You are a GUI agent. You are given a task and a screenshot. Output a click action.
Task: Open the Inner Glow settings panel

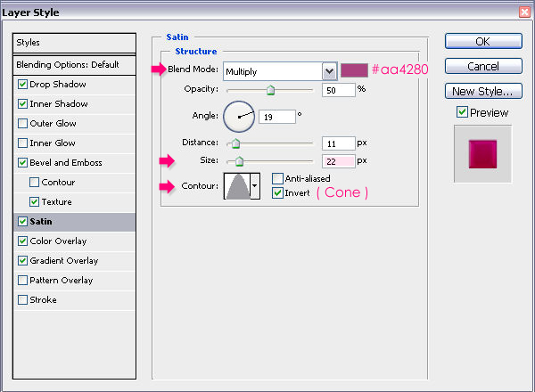pos(53,143)
